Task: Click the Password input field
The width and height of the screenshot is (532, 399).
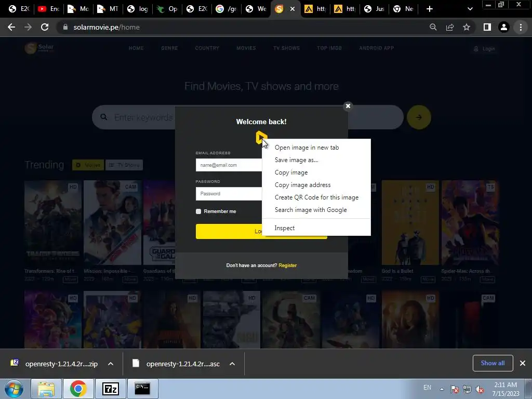Action: (229, 193)
